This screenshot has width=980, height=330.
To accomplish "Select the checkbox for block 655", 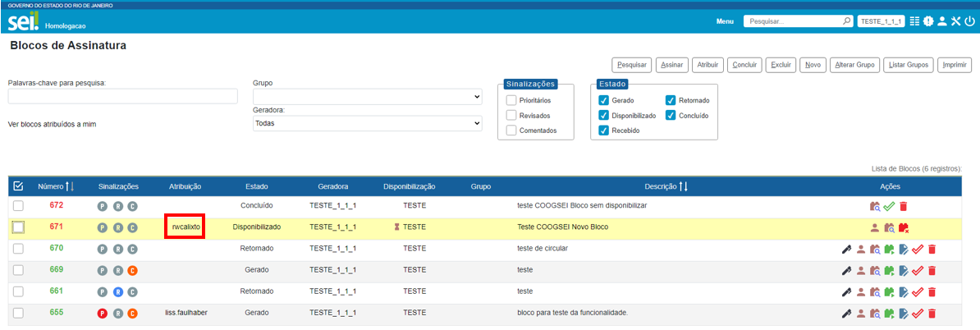I will pos(18,313).
